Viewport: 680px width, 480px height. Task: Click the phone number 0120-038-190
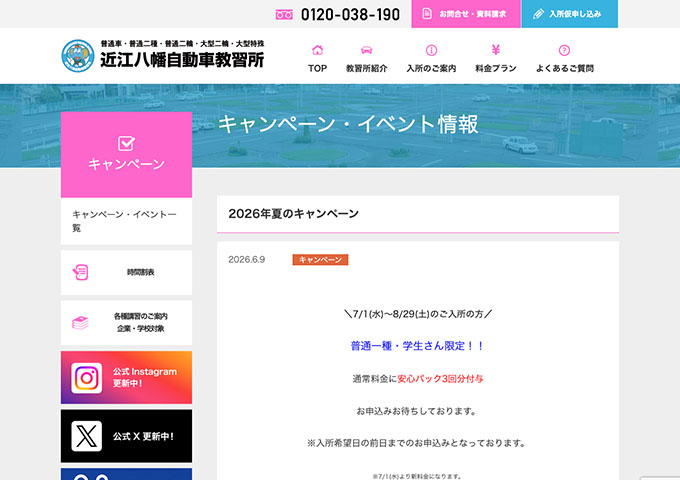[x=350, y=15]
